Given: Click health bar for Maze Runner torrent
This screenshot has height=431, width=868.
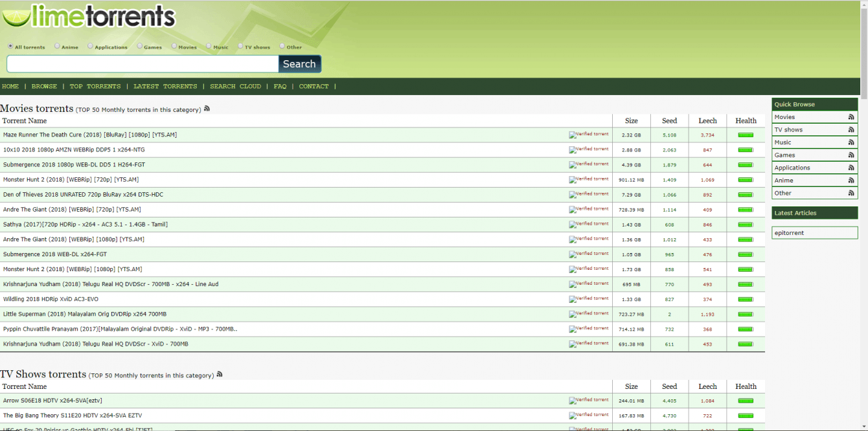Looking at the screenshot, I should (746, 135).
